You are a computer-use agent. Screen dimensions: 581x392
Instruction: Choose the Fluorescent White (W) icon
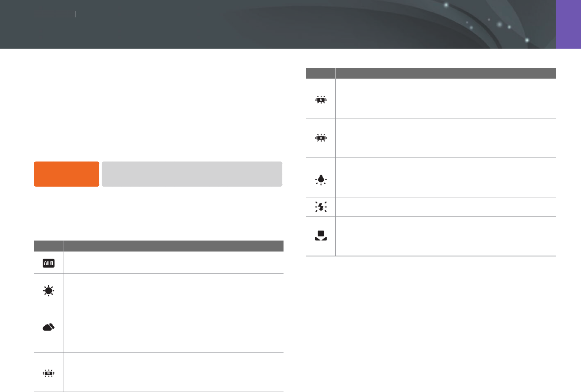pos(49,373)
